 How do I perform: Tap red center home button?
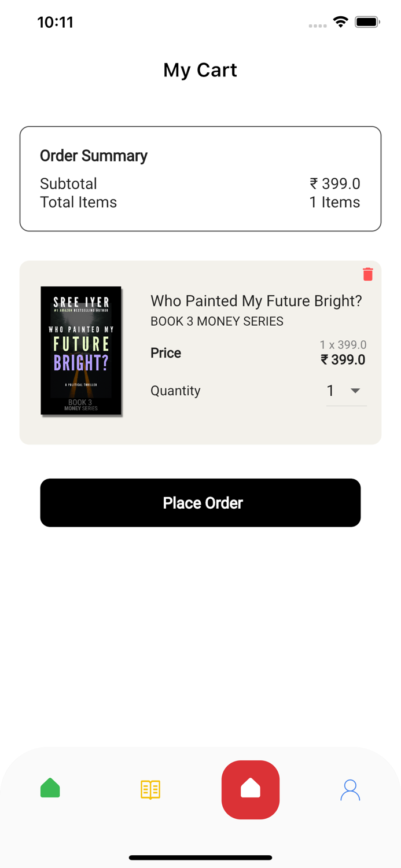[251, 789]
